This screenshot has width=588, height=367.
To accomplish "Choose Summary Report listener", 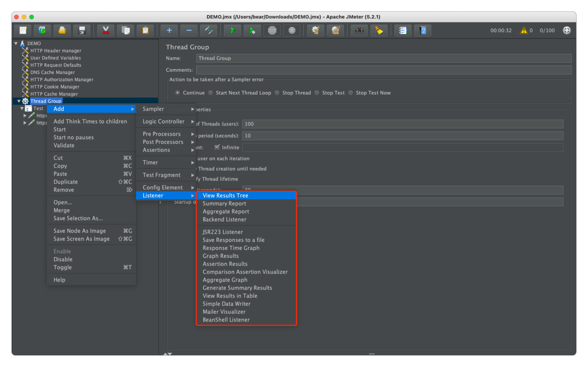I will (246, 204).
